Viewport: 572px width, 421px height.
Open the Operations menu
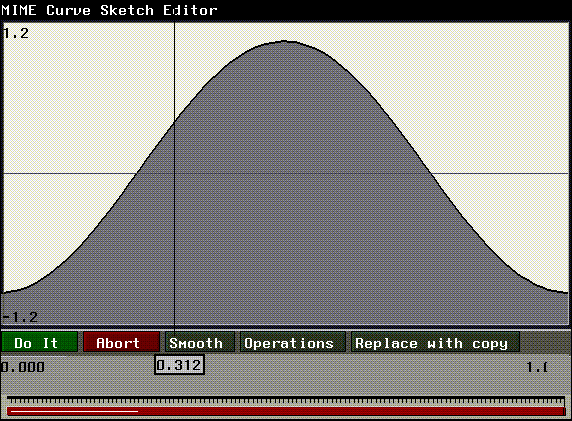pyautogui.click(x=293, y=342)
